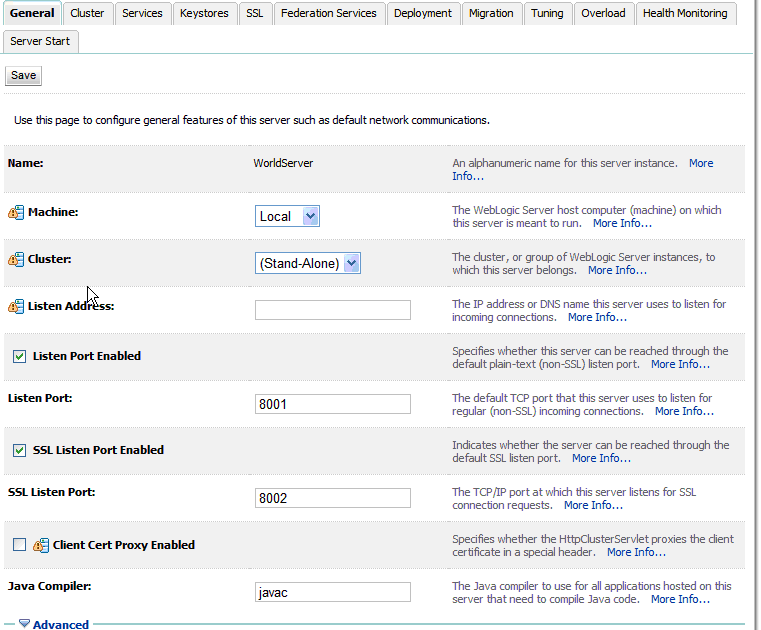Select the Migration tab

pos(491,13)
